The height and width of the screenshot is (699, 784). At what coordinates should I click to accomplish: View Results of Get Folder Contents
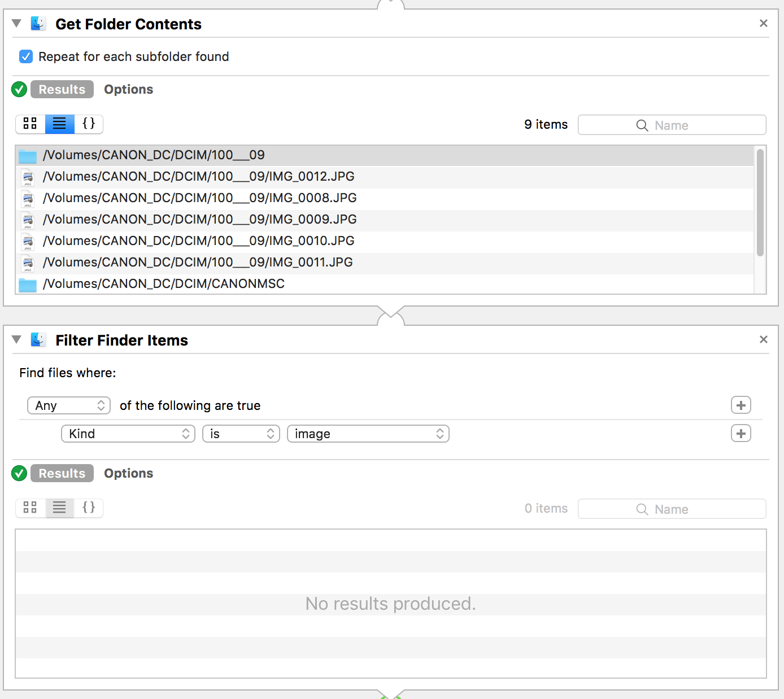62,89
